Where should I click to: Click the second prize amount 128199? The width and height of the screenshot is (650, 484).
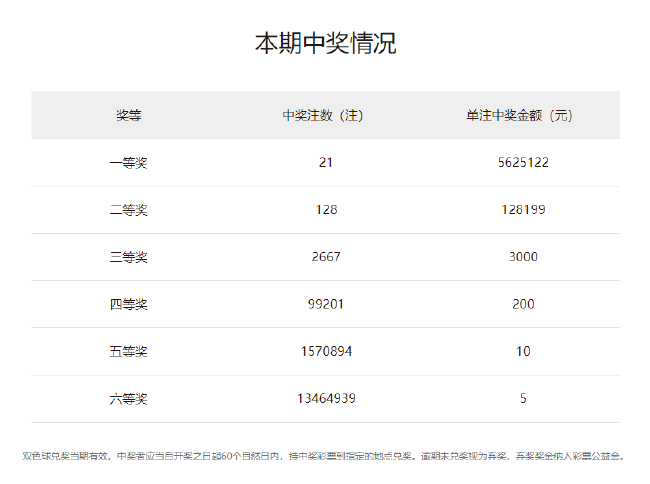point(522,210)
